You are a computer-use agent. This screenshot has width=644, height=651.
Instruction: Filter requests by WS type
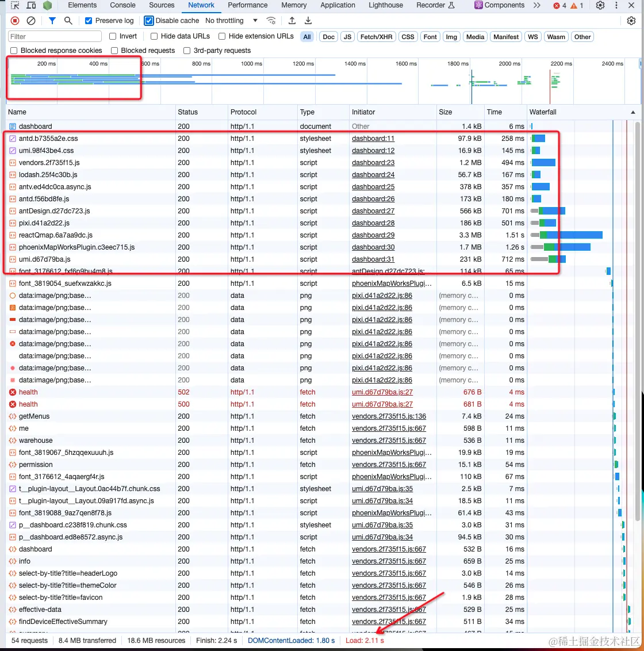(x=532, y=37)
